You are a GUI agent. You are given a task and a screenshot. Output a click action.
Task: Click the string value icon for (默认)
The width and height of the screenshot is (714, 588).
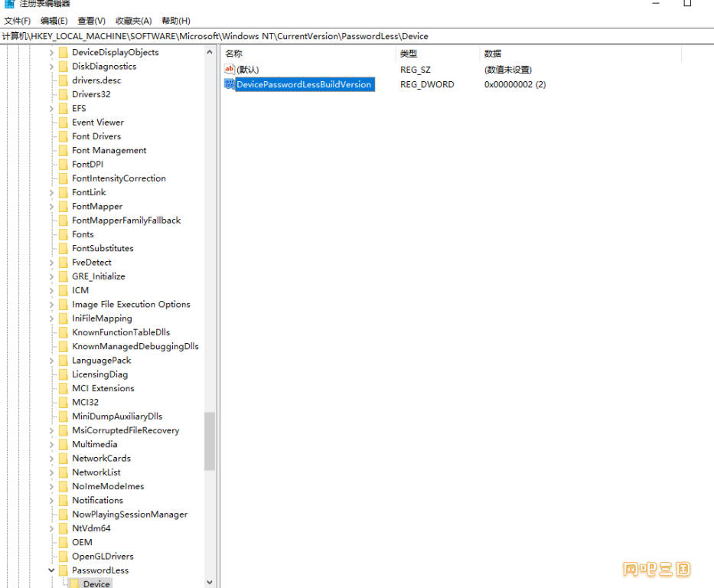tap(230, 70)
